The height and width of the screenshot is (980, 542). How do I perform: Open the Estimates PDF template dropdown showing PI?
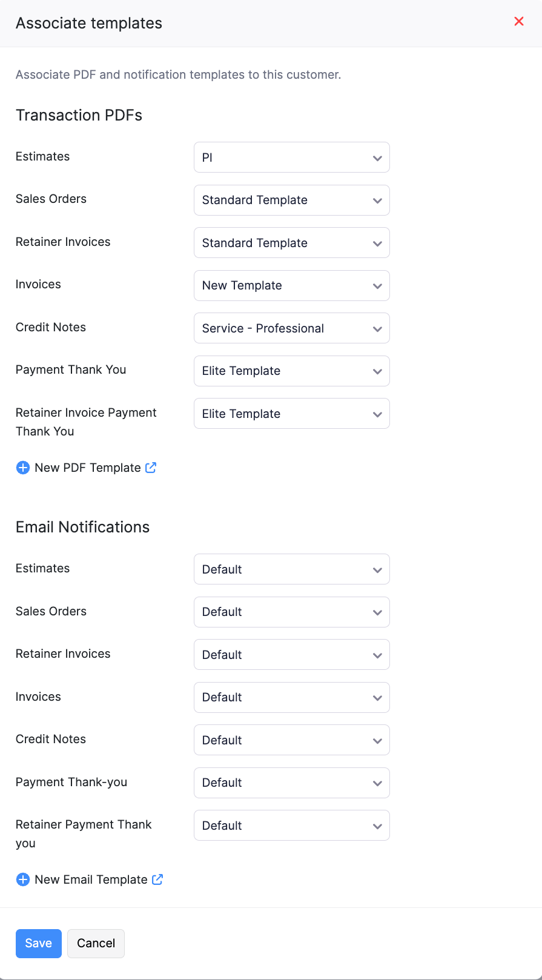(291, 157)
